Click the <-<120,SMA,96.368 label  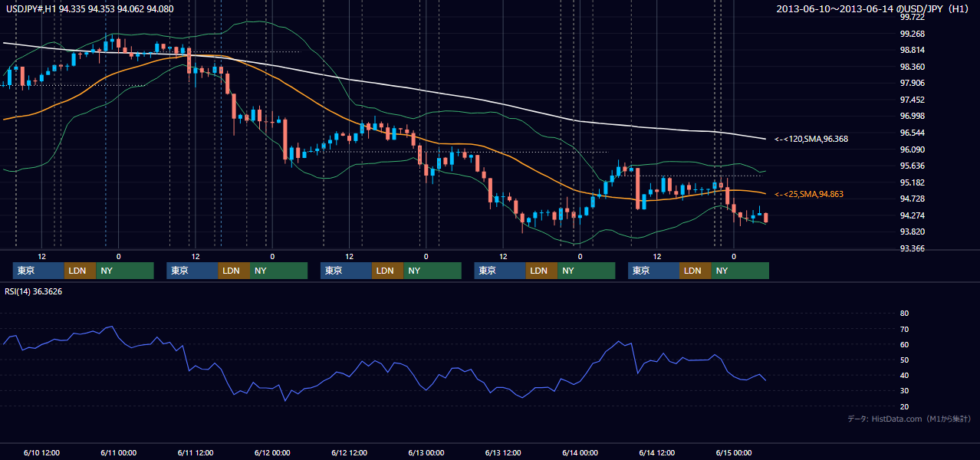point(811,139)
